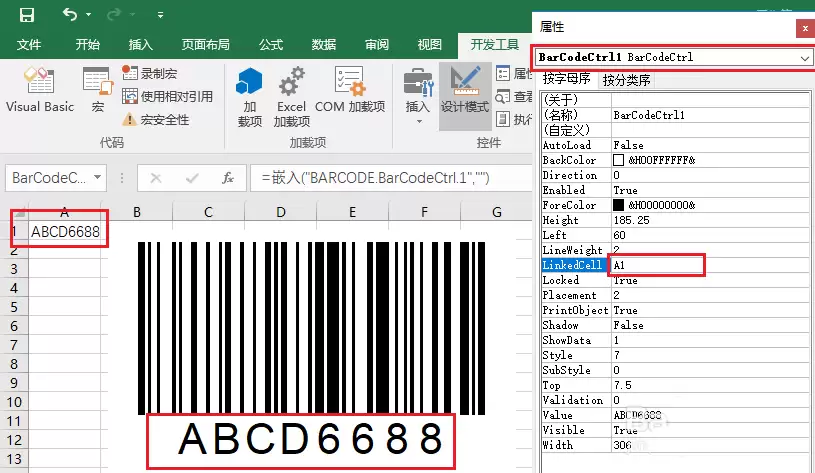Click 录制宏 record macro
Viewport: 815px width, 473px height.
pos(150,73)
